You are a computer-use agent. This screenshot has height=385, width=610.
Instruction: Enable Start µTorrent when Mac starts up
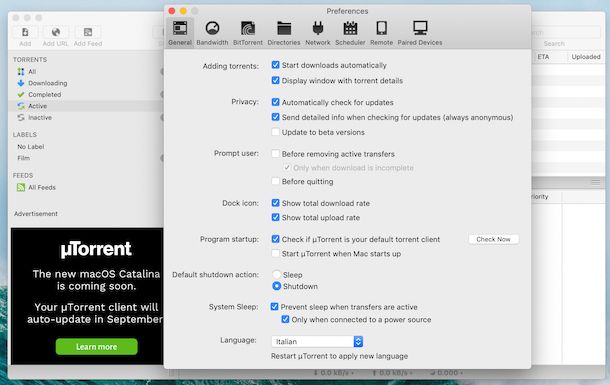(275, 254)
